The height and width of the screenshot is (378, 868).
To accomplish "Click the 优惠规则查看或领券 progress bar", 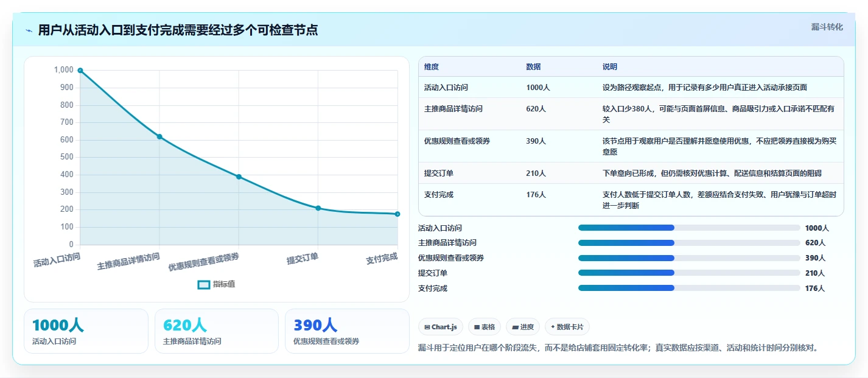I will (689, 257).
